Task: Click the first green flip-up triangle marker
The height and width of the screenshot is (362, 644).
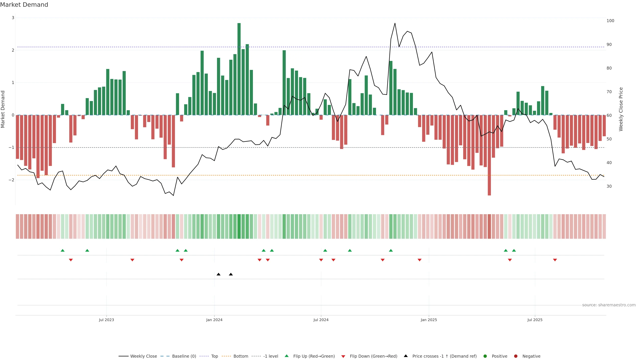Action: [x=63, y=250]
